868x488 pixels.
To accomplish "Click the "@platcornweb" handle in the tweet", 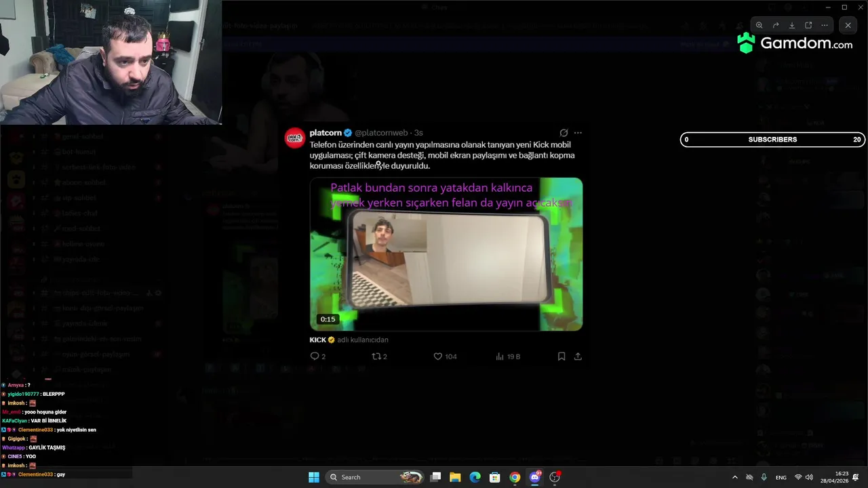I will coord(381,133).
